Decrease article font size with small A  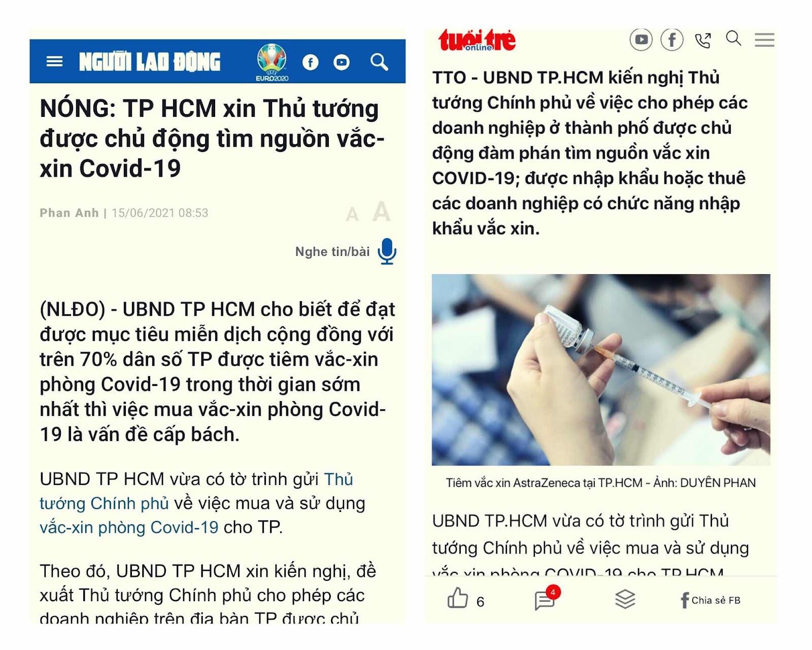click(x=352, y=215)
